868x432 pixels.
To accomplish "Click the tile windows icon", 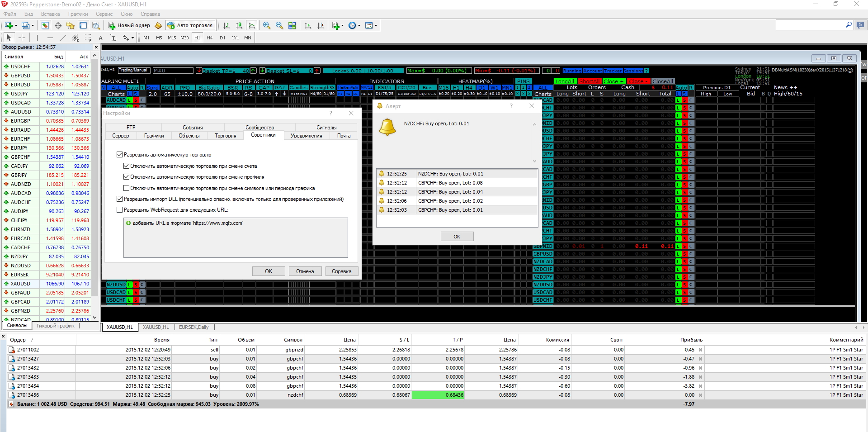I will click(x=292, y=25).
